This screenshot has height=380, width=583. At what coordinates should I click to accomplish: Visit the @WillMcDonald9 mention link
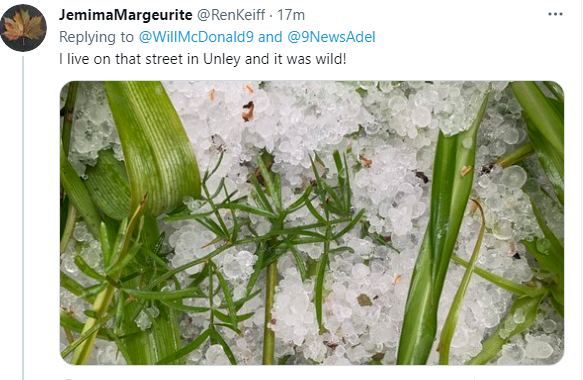(x=196, y=37)
